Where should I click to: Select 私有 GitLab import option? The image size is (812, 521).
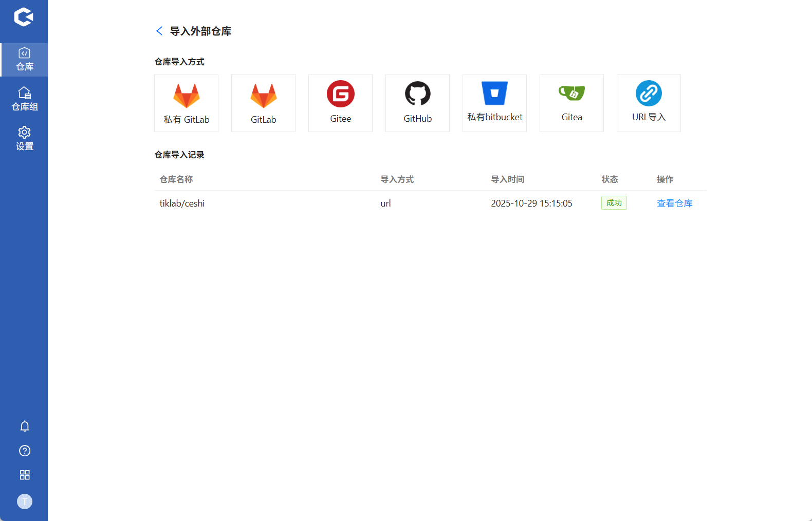(x=186, y=103)
